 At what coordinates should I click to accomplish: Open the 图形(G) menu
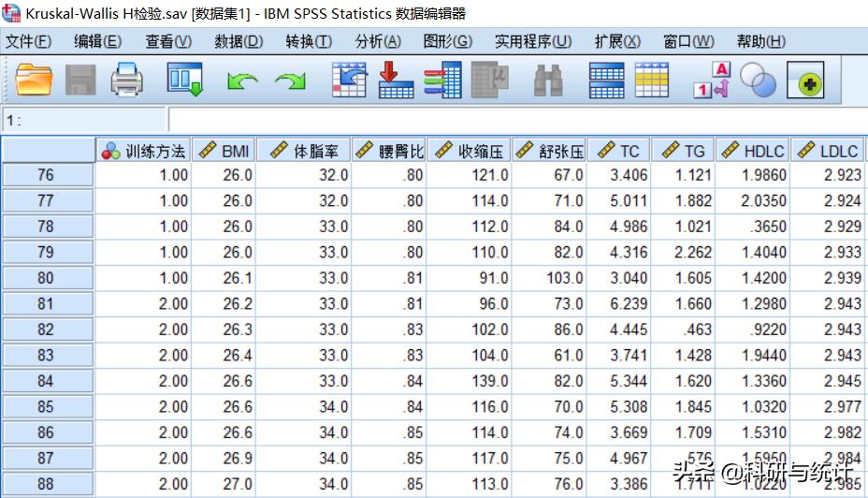click(448, 41)
